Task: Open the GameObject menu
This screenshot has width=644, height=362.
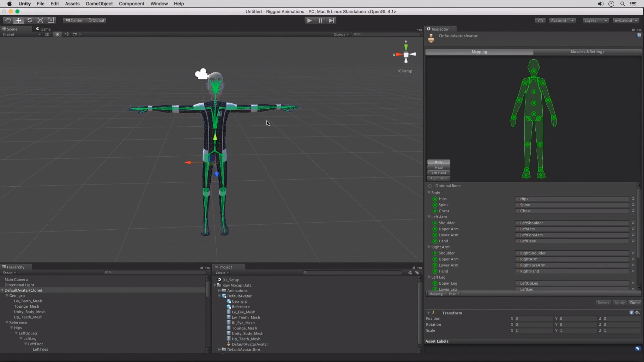Action: click(x=99, y=4)
